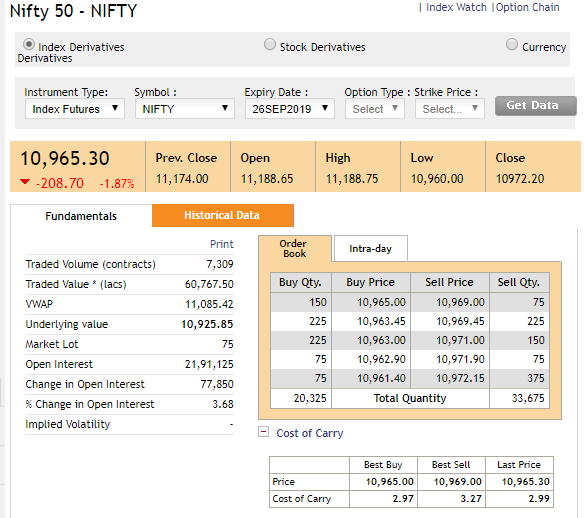Click Best Sell cost of carry 3.27
This screenshot has width=584, height=518.
[471, 498]
